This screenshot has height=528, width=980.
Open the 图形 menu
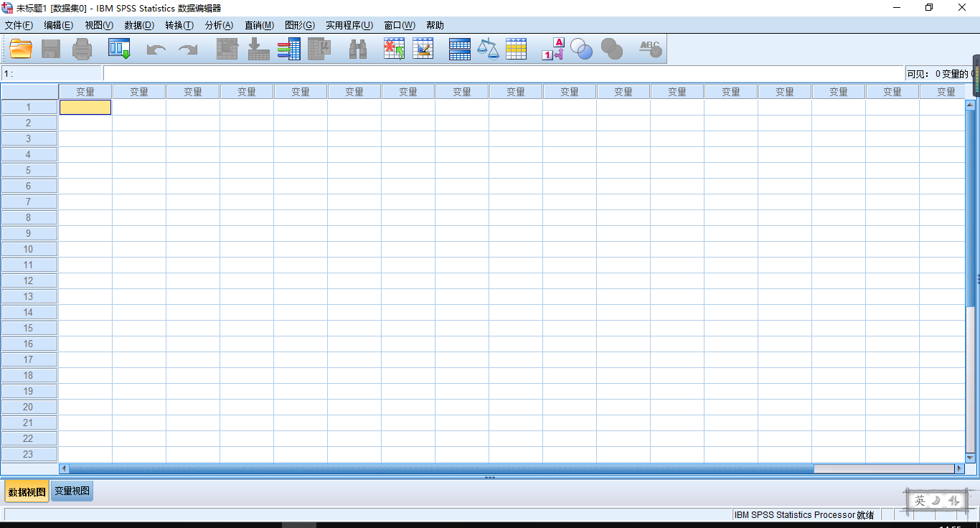pyautogui.click(x=300, y=25)
